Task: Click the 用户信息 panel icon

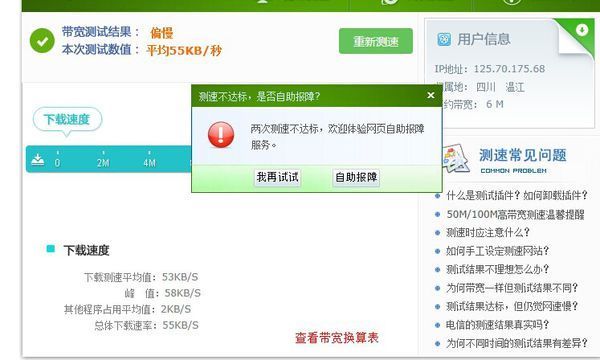Action: pos(444,39)
